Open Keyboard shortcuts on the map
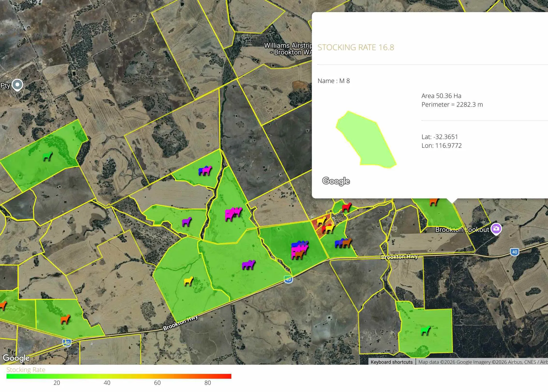This screenshot has width=548, height=392. (392, 362)
